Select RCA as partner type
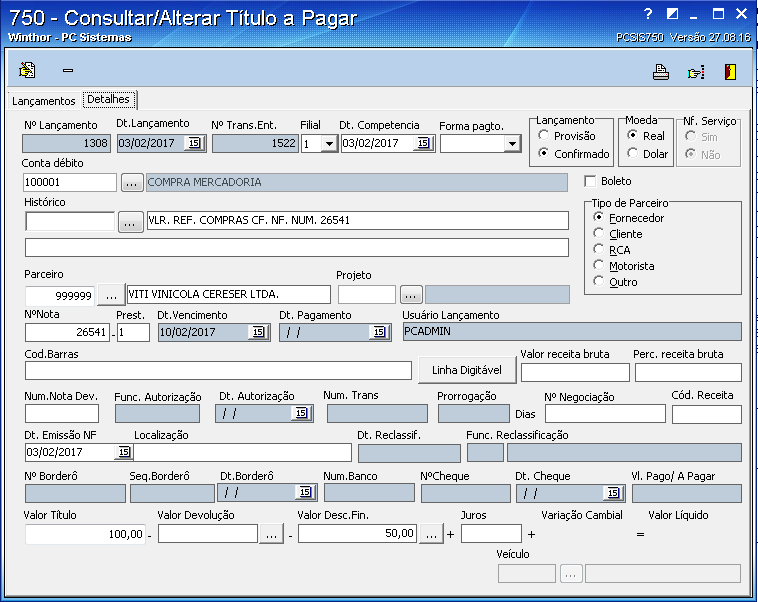This screenshot has height=602, width=758. click(x=598, y=249)
